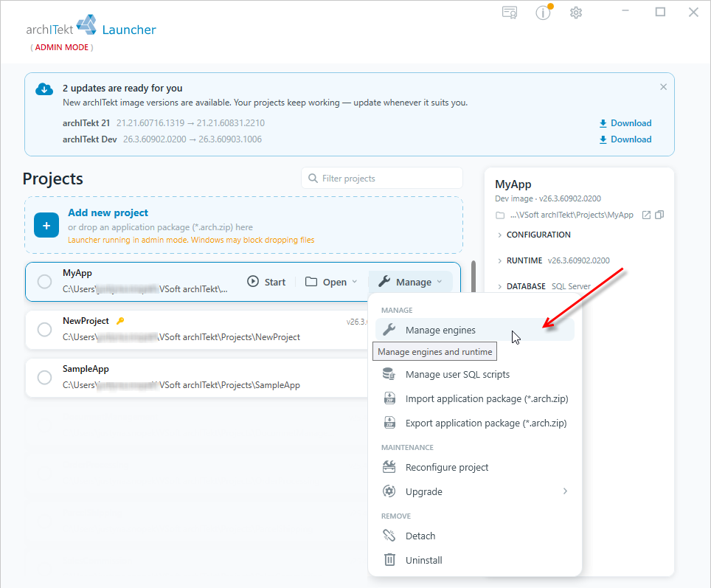Copy the MyApp project path icon
Screen dimensions: 711x588
[x=659, y=215]
